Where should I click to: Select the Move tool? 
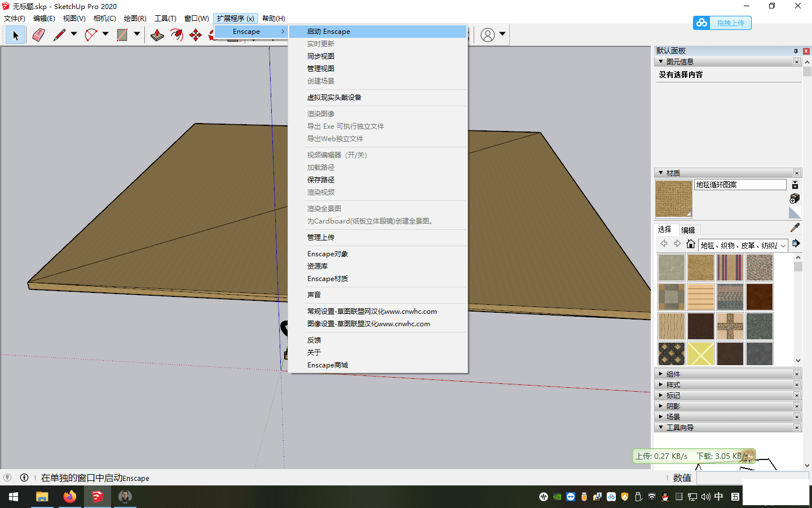(x=196, y=35)
